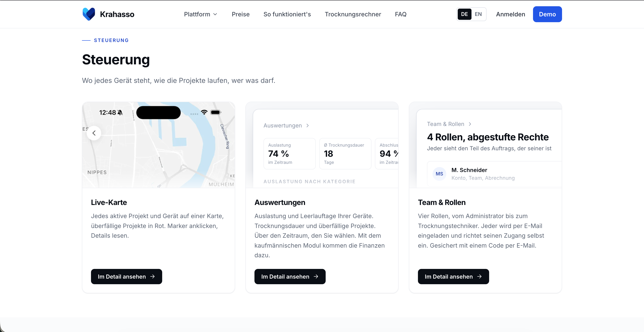Click the Krahasso heart logo icon
Image resolution: width=644 pixels, height=332 pixels.
[89, 14]
